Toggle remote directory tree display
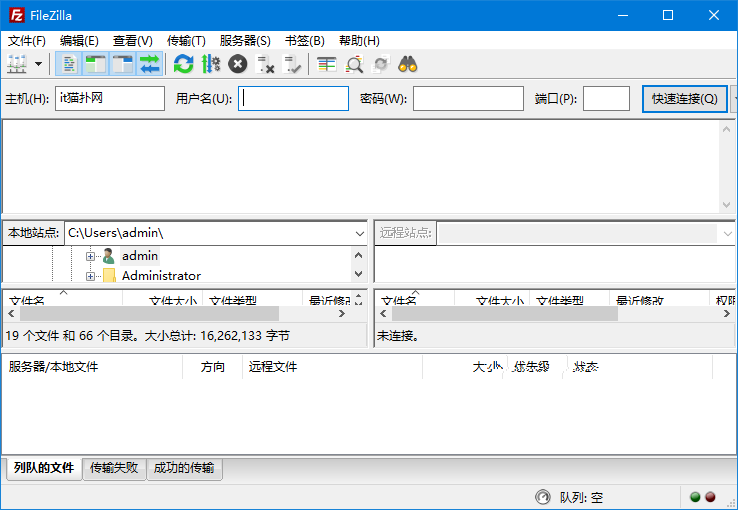 (122, 64)
